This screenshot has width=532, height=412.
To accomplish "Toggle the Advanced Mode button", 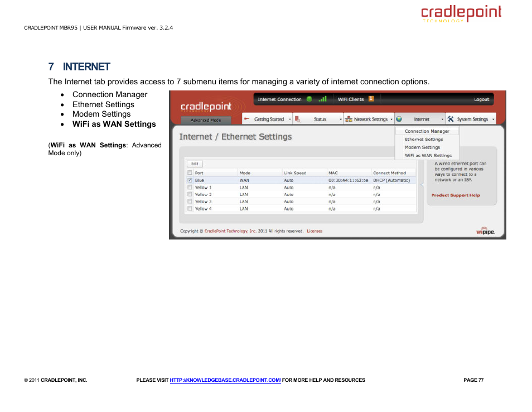I will (x=206, y=120).
